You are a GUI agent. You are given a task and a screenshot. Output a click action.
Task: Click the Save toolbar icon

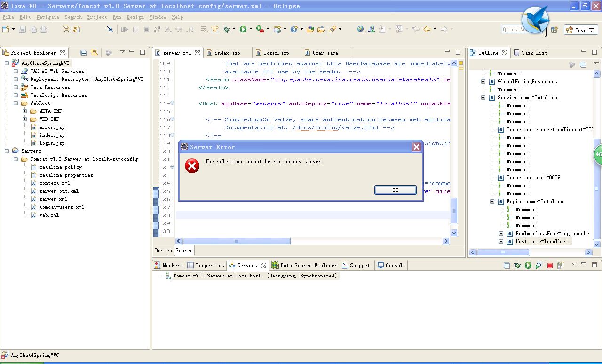[x=23, y=29]
